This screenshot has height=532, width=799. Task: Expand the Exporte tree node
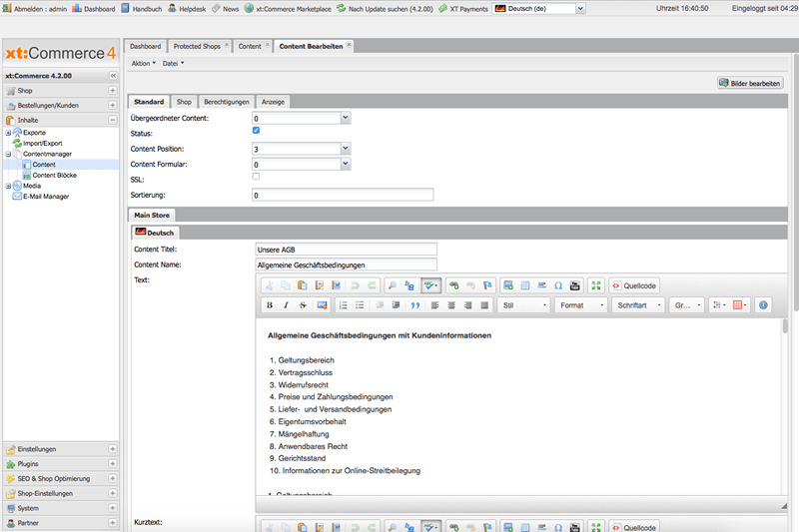pos(8,133)
